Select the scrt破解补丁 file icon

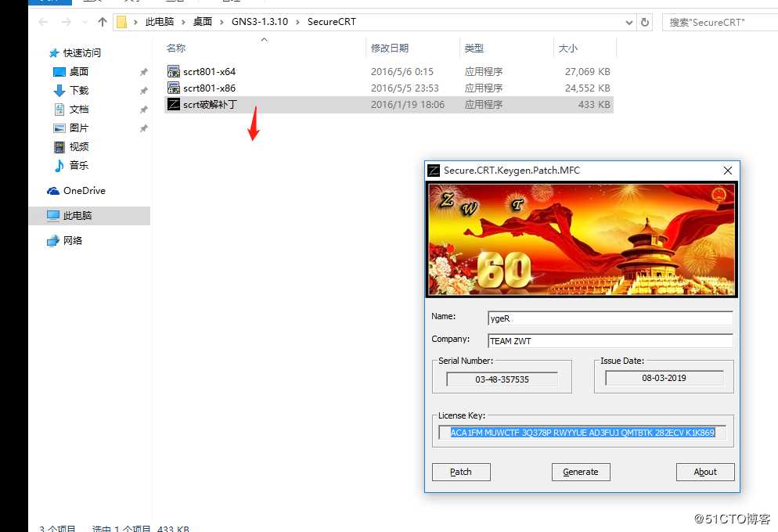(173, 104)
